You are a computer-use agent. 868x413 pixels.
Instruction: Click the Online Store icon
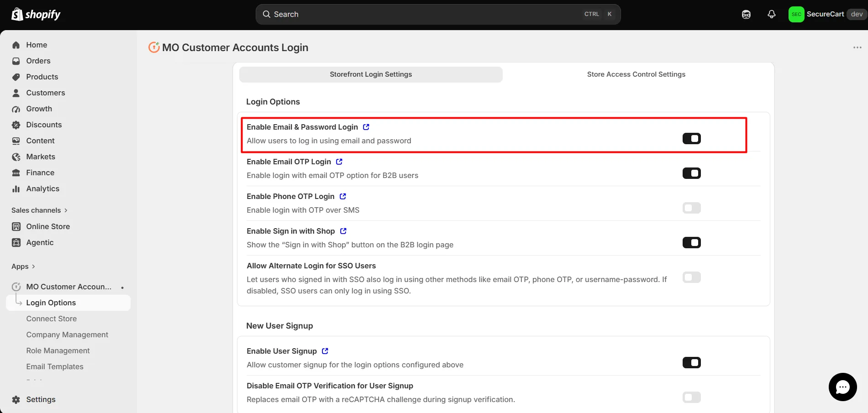tap(16, 226)
